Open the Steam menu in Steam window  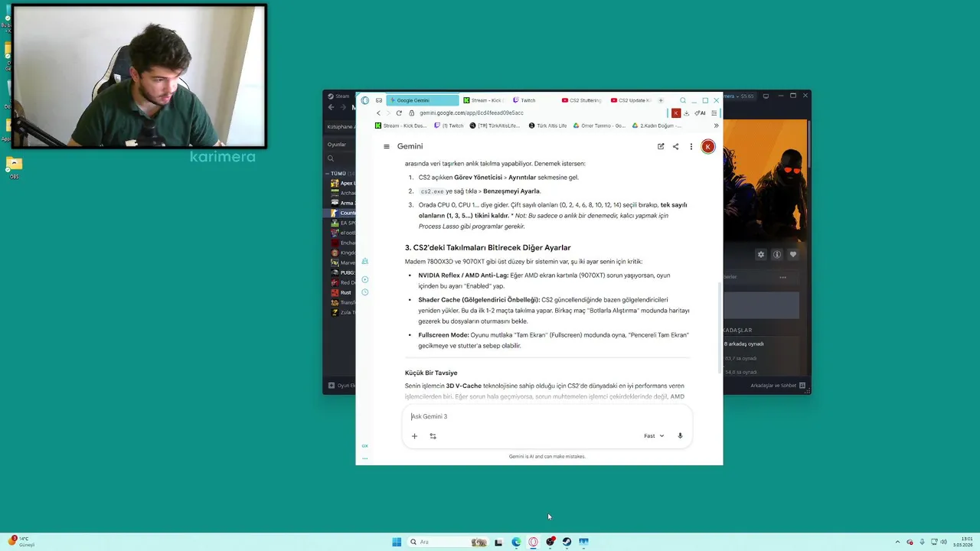[x=338, y=96]
